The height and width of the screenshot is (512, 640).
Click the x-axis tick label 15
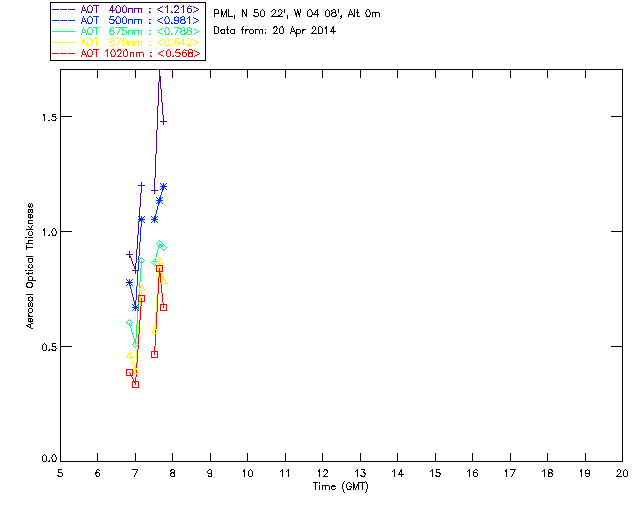point(435,473)
